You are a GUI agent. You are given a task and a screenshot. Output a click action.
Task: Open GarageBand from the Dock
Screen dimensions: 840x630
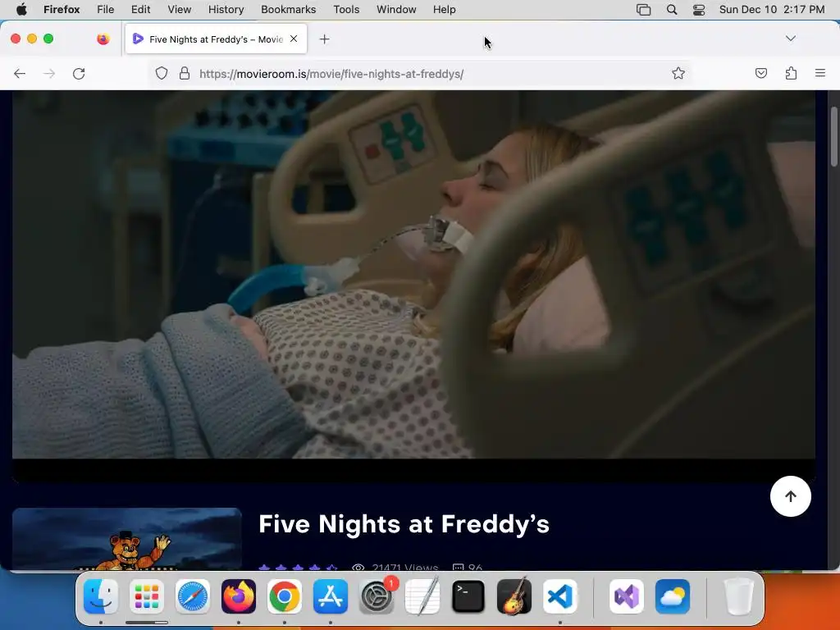(514, 596)
